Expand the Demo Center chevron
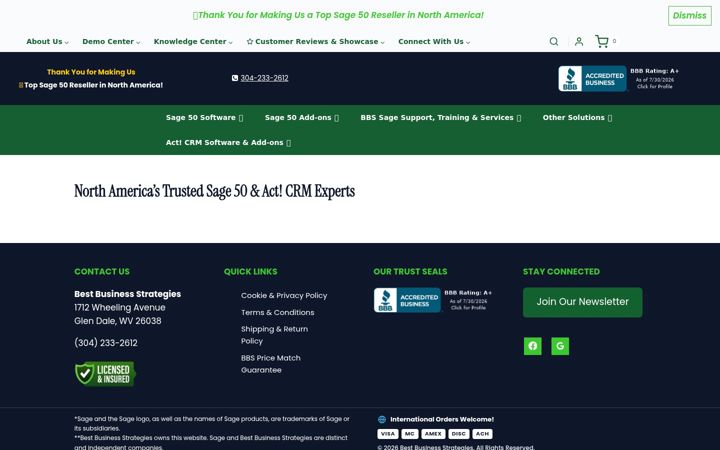Screen dimensions: 720x450 (138, 42)
